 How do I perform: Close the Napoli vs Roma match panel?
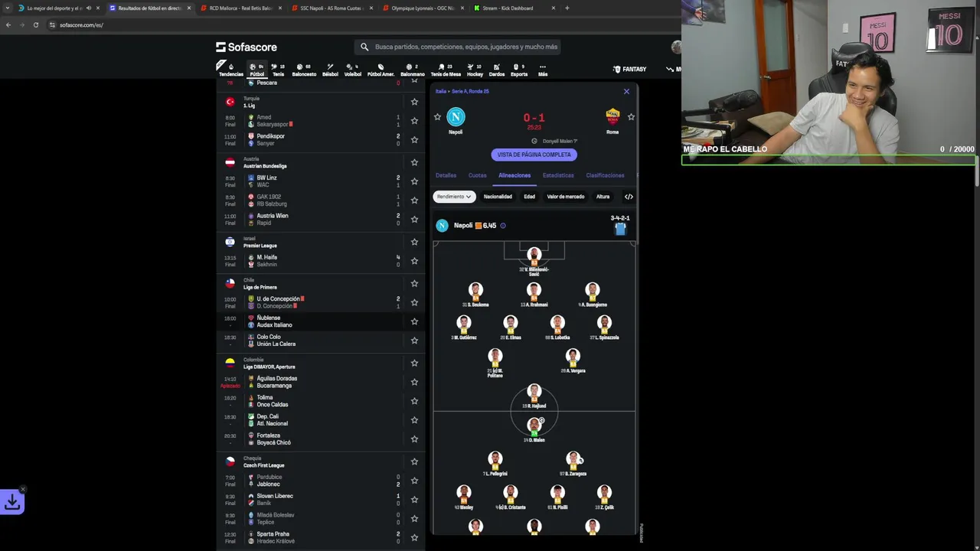(626, 91)
